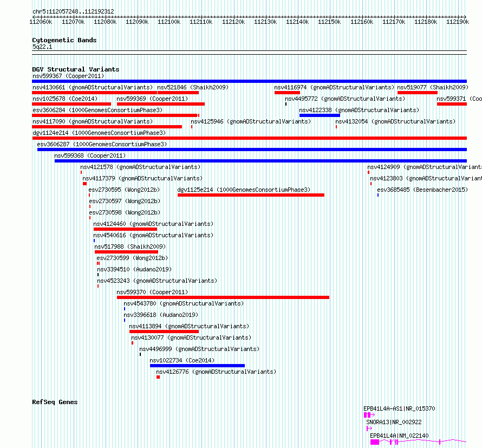Click the blue nsv599367 variant bar
Image resolution: width=482 pixels, height=448 pixels.
point(249,81)
